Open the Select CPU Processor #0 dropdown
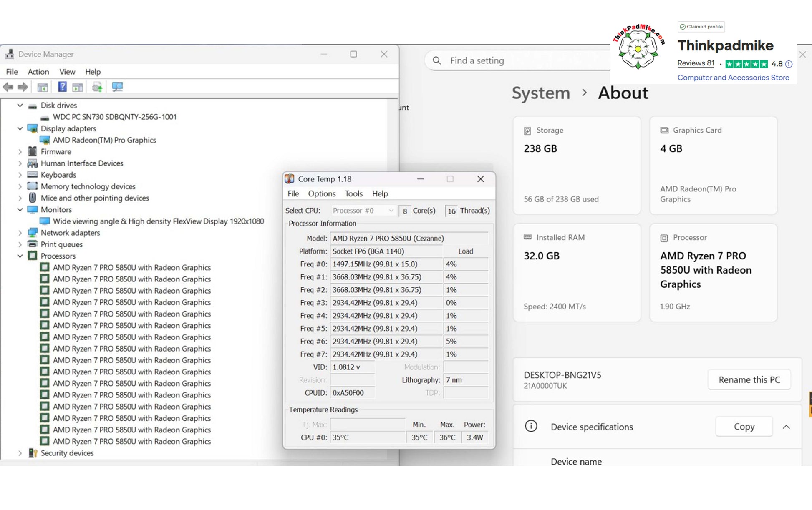Image resolution: width=812 pixels, height=510 pixels. click(x=363, y=211)
